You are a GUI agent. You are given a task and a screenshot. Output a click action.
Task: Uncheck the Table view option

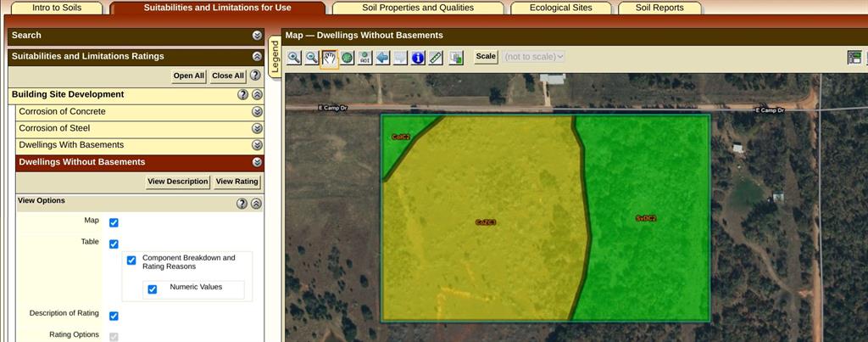tap(114, 244)
